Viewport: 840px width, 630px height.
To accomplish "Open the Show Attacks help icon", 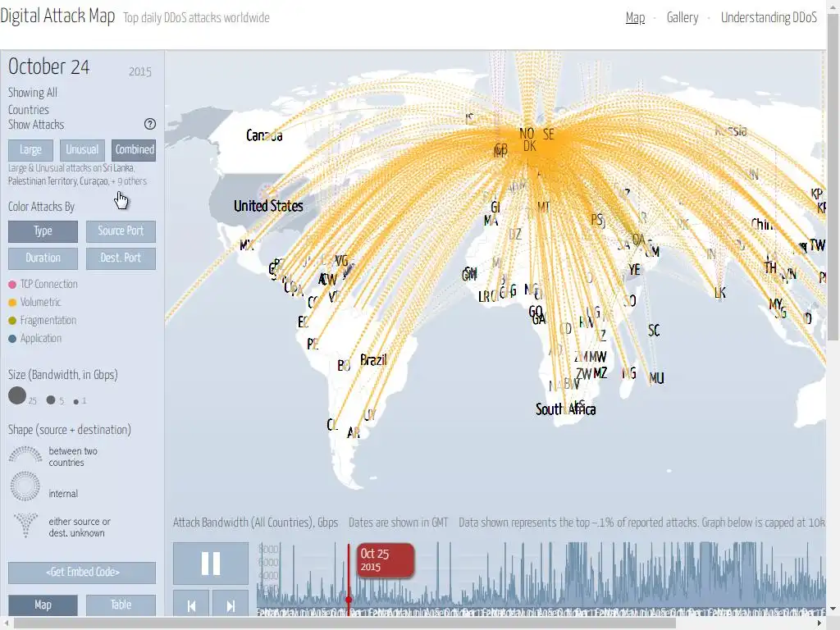I will click(150, 125).
